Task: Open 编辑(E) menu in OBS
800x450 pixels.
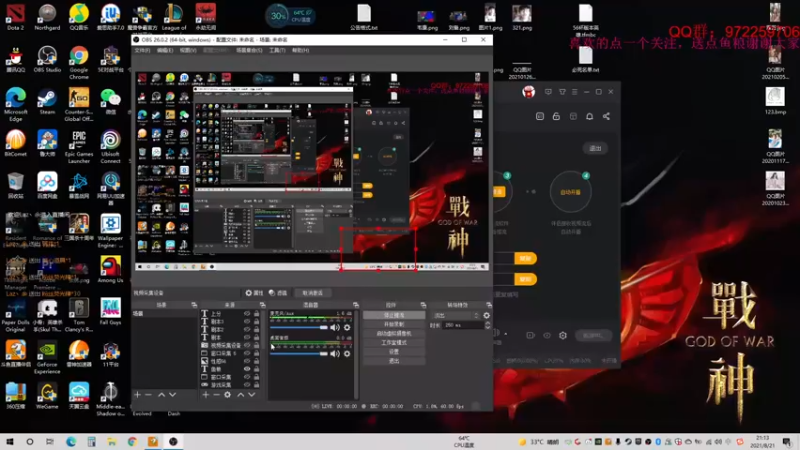Action: pos(165,51)
